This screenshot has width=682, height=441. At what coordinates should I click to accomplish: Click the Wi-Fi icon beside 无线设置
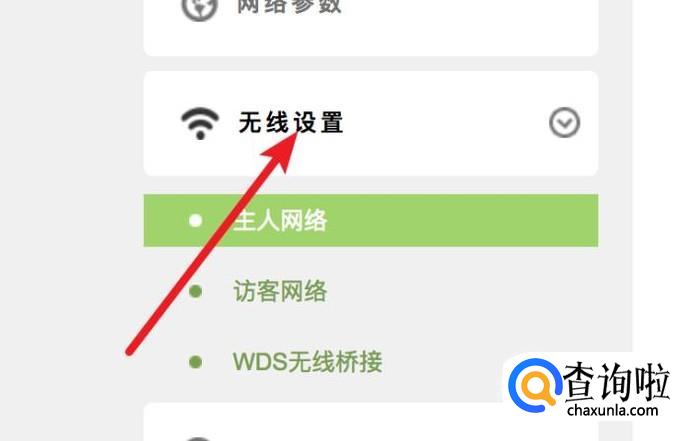[x=200, y=124]
